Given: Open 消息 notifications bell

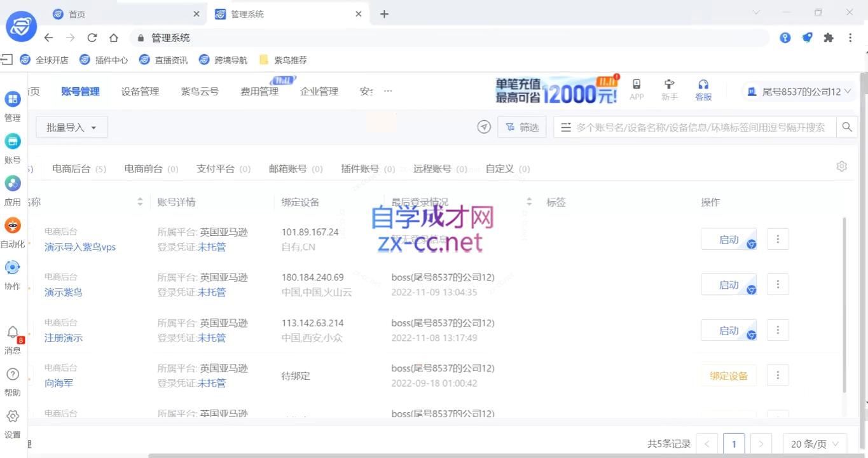Looking at the screenshot, I should click(x=13, y=333).
